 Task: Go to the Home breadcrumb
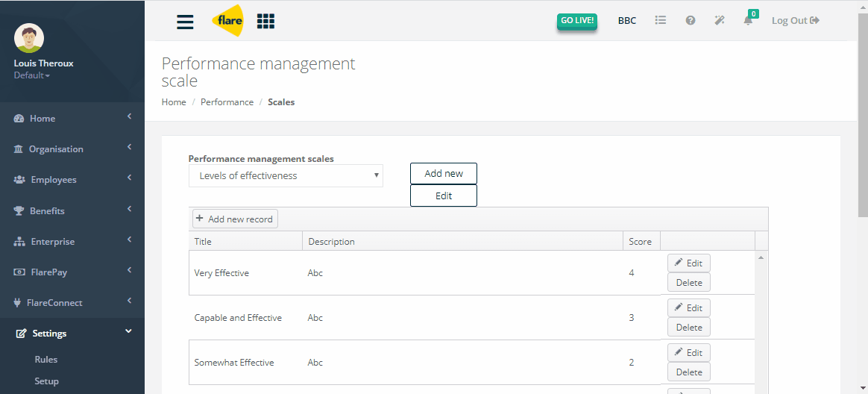click(x=174, y=102)
